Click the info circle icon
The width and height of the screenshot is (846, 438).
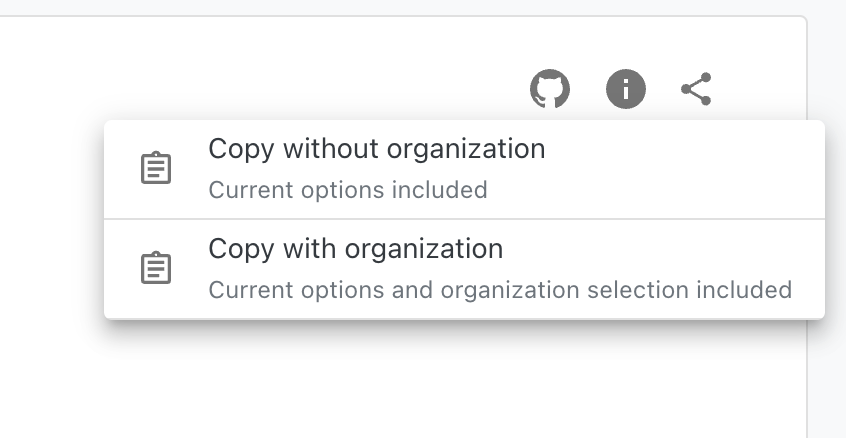pyautogui.click(x=625, y=89)
